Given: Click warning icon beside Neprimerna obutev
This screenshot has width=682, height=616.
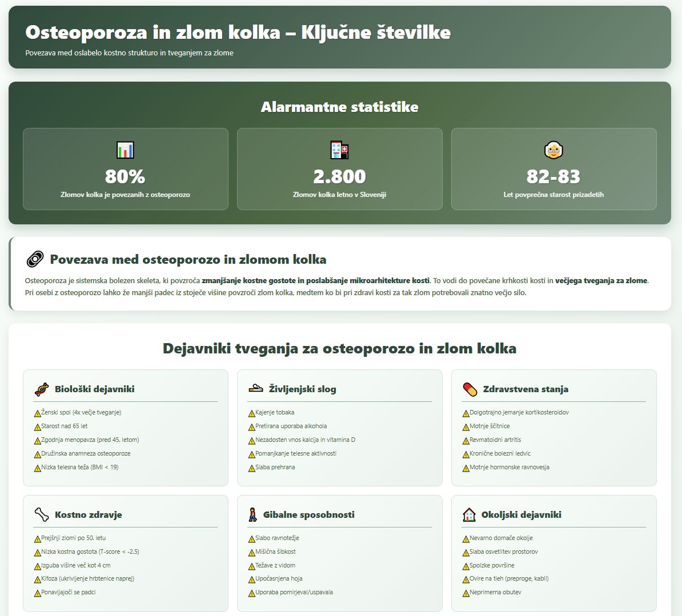Looking at the screenshot, I should tap(466, 593).
